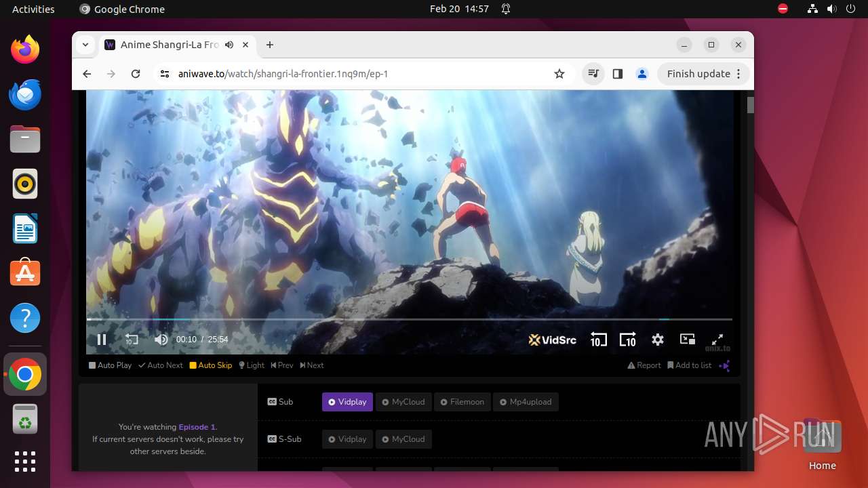Click the aniwave.to address bar URL

pos(283,74)
